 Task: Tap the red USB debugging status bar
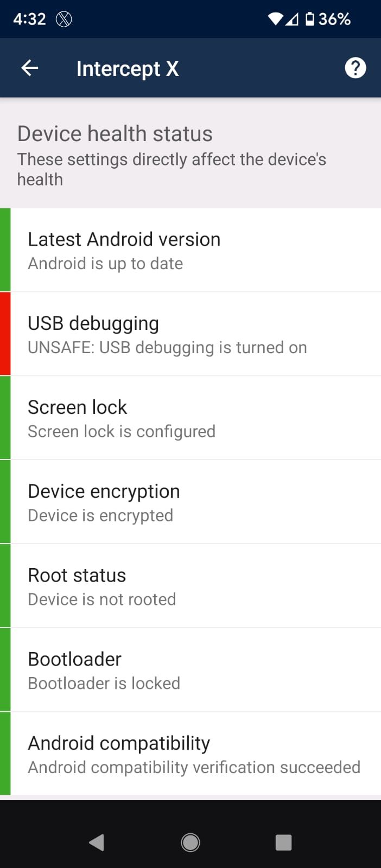(x=5, y=334)
